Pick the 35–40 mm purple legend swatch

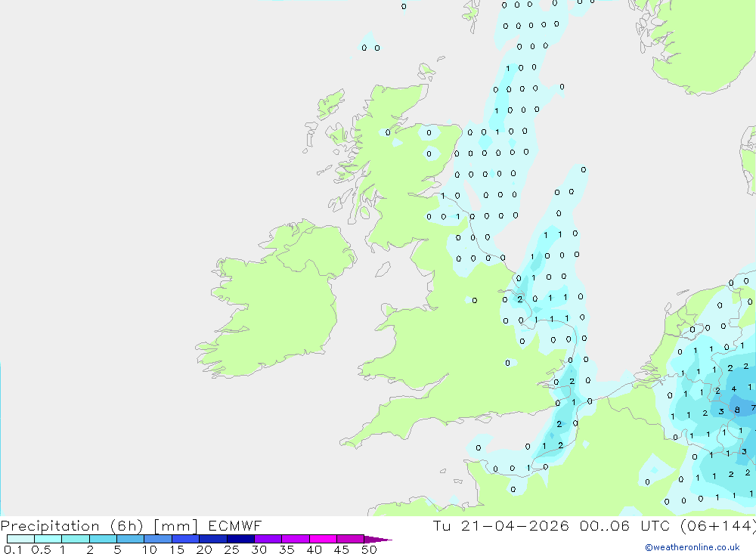coord(296,539)
